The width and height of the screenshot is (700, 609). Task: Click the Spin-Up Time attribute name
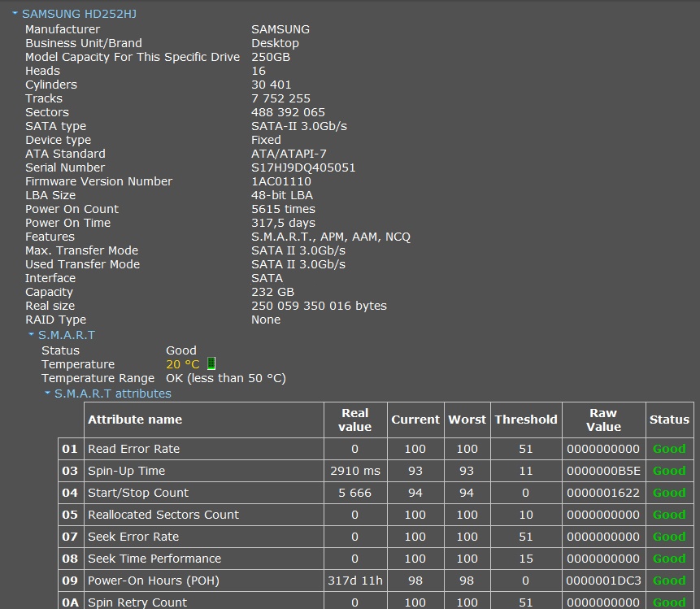[x=126, y=471]
